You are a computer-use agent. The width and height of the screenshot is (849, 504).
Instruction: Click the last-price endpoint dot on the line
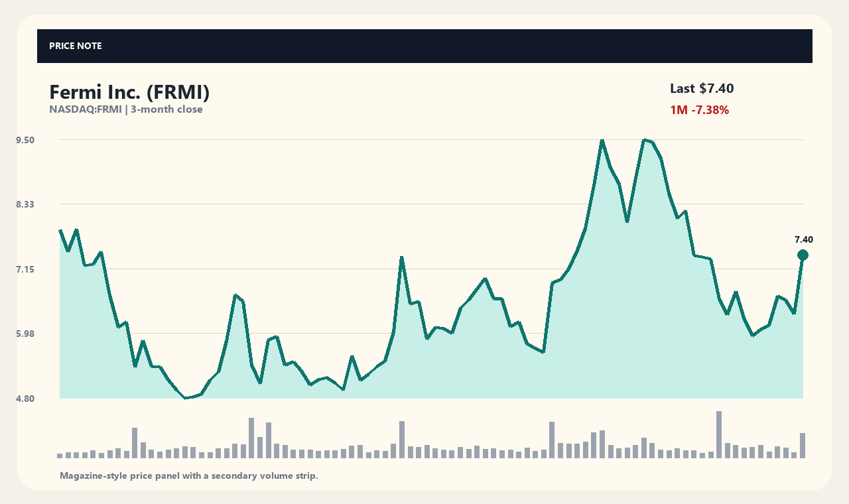(x=803, y=255)
